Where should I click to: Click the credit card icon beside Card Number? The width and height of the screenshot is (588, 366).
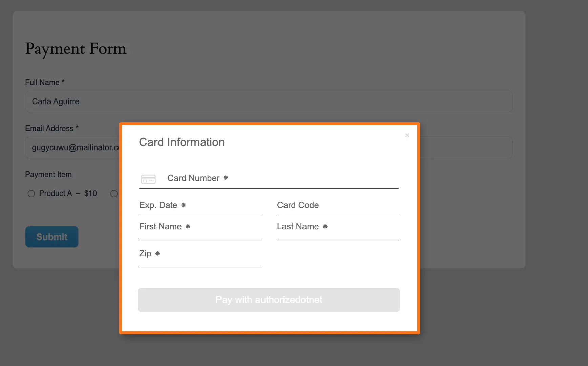point(148,179)
